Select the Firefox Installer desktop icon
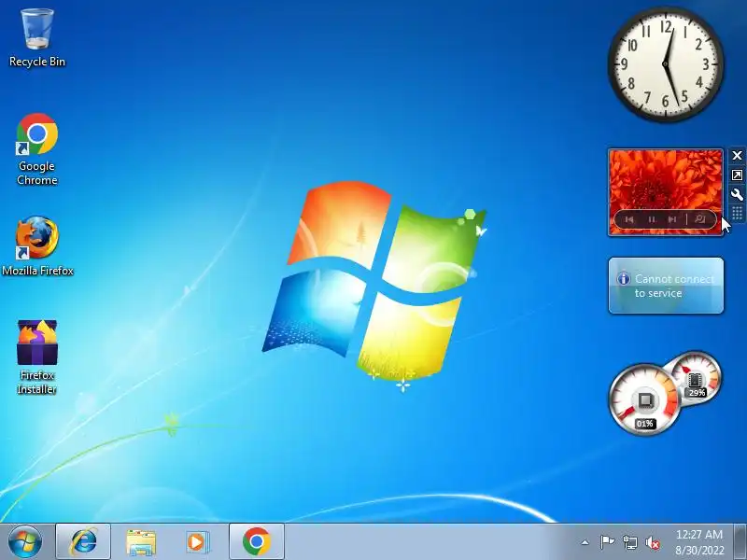 pos(37,357)
